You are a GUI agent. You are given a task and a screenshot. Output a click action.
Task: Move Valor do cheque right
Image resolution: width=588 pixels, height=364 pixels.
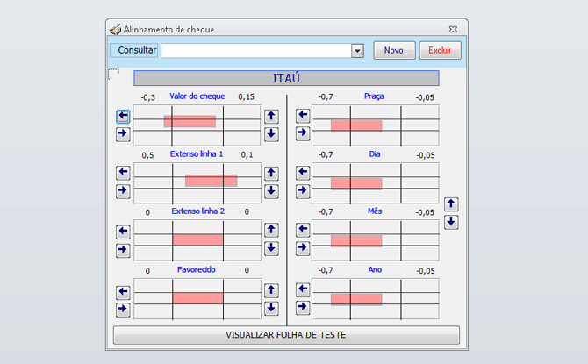[123, 134]
